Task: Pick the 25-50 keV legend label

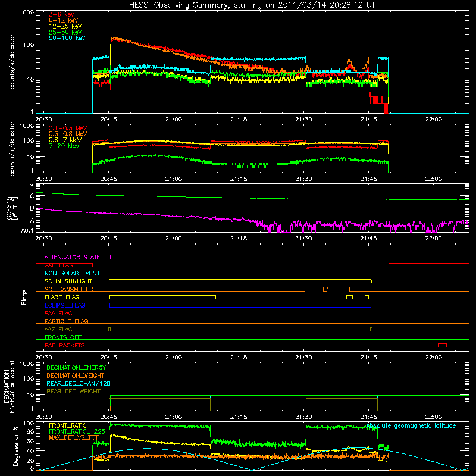Action: coord(65,32)
